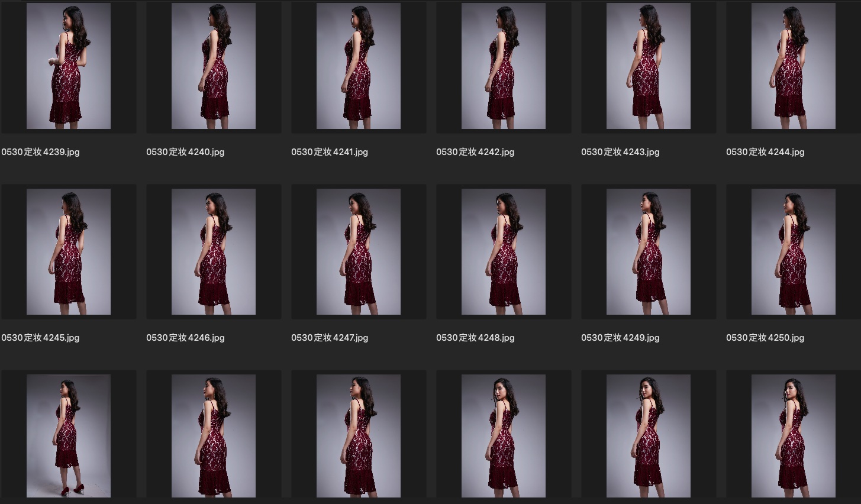Open the 0530定妆4241.jpg photo preview

359,66
